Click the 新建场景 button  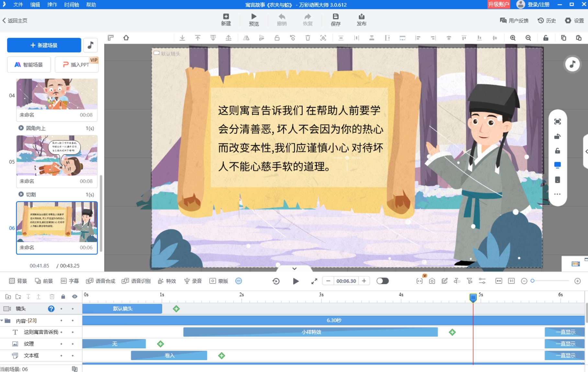pyautogui.click(x=44, y=45)
